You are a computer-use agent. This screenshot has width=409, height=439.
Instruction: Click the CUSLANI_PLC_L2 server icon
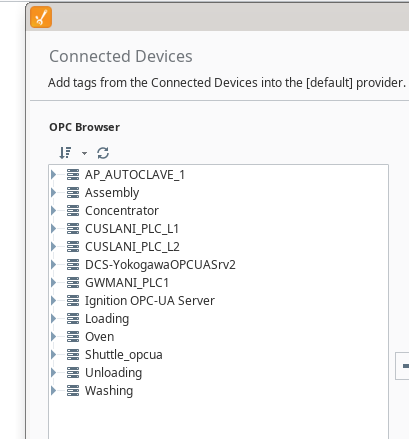click(73, 246)
